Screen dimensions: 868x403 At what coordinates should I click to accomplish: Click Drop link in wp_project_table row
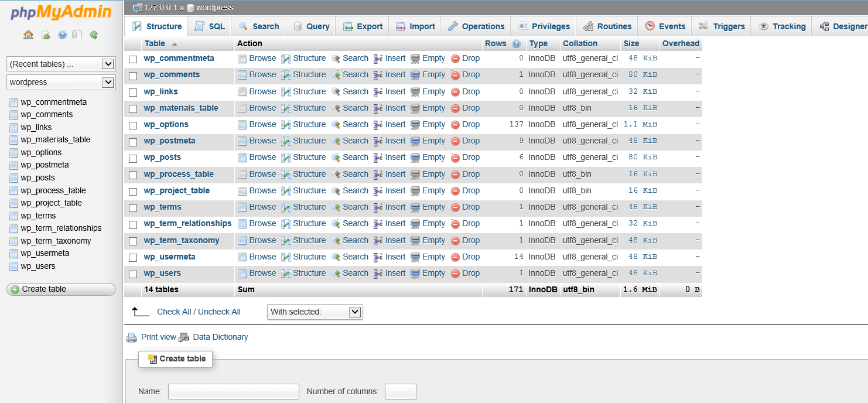[471, 191]
